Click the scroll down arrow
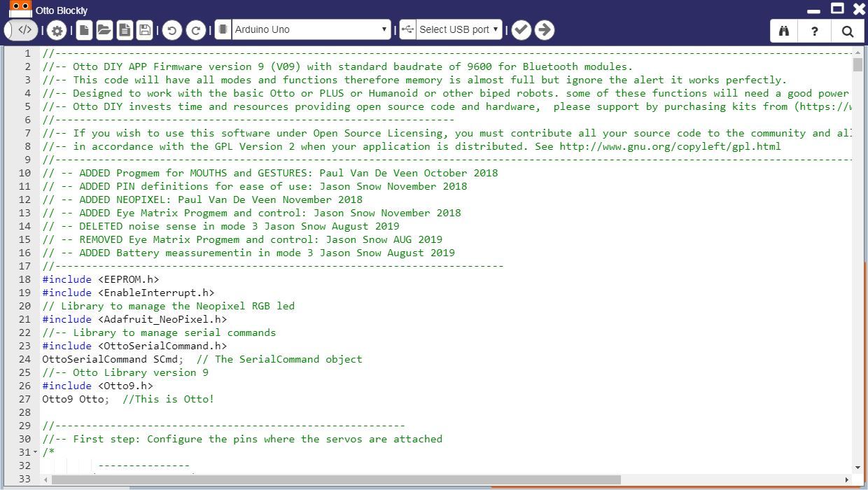This screenshot has height=490, width=868. click(857, 467)
